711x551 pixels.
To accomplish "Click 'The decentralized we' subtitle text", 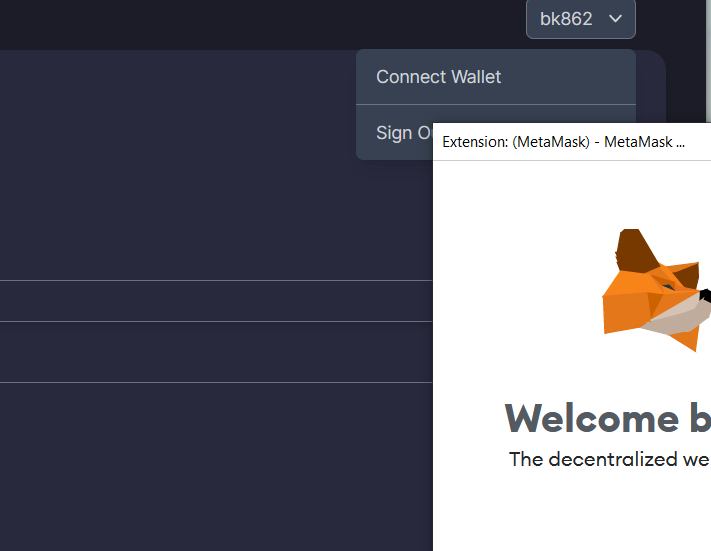I will click(x=609, y=459).
